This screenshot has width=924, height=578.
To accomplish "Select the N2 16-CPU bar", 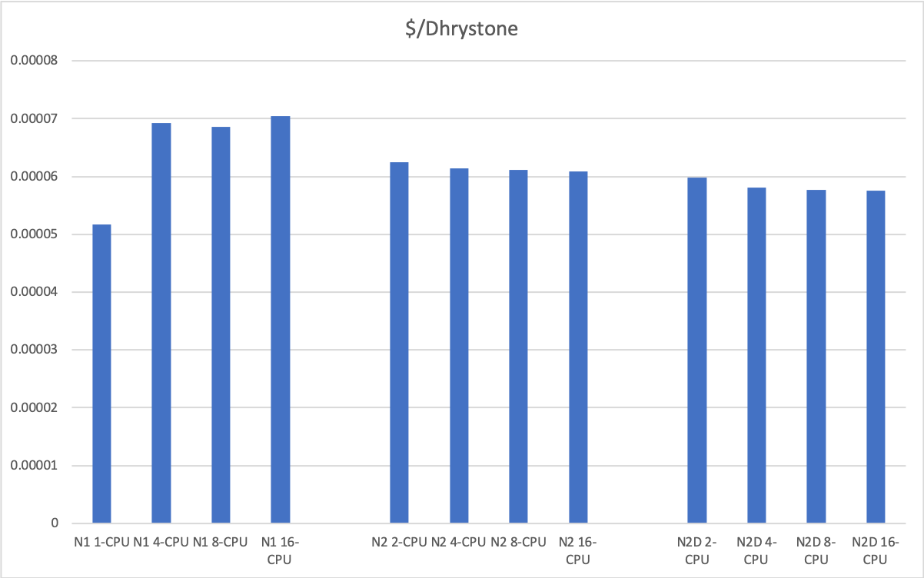I will click(578, 347).
